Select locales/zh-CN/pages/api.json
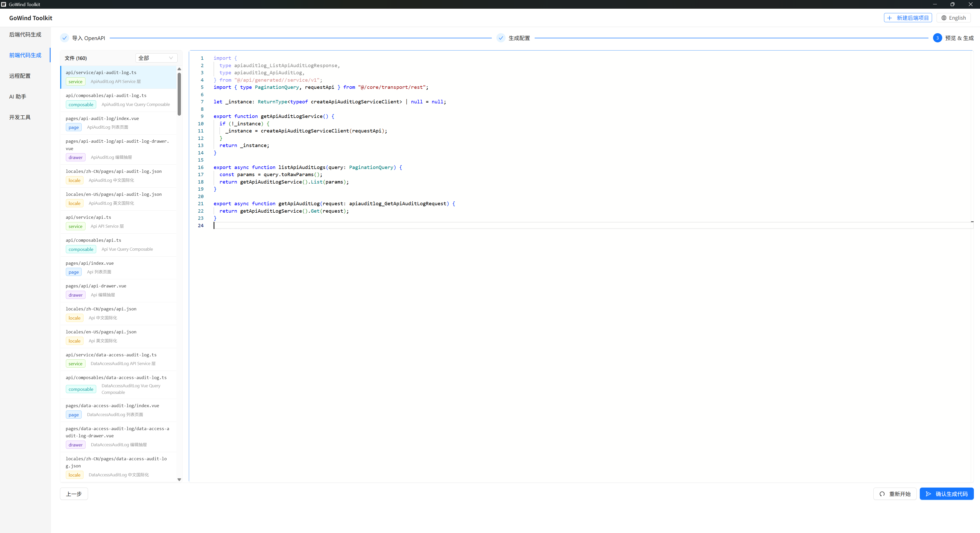 tap(118, 313)
